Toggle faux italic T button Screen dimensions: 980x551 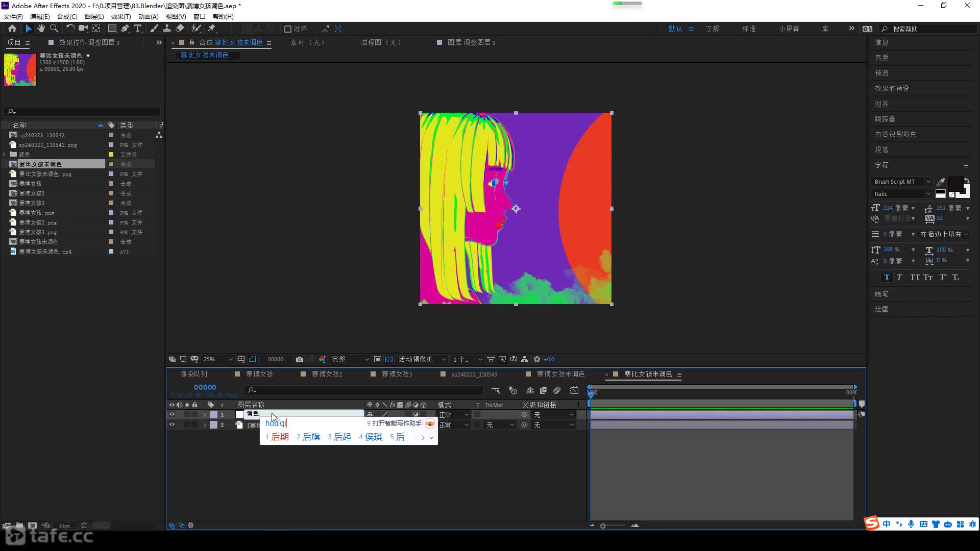899,277
